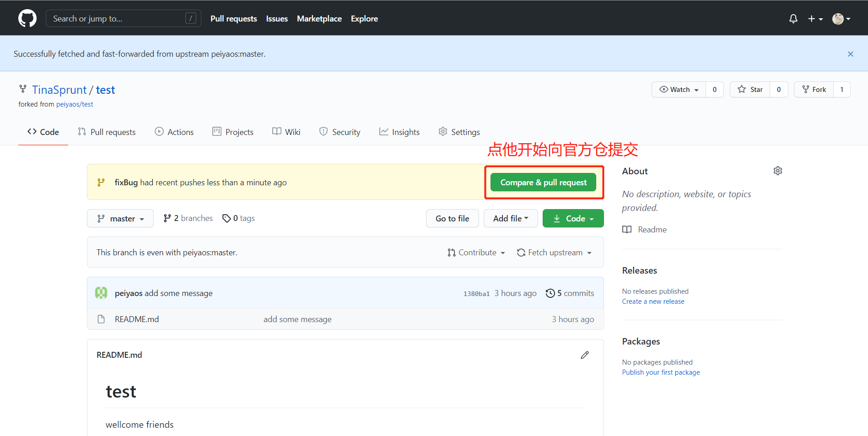
Task: Switch to the Wiki tab
Action: coord(286,132)
